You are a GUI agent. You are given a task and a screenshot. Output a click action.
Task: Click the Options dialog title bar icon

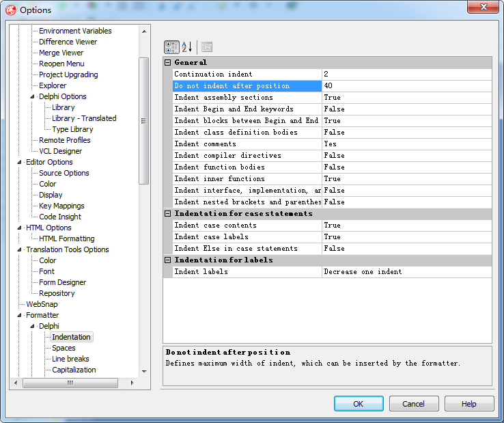pos(10,10)
